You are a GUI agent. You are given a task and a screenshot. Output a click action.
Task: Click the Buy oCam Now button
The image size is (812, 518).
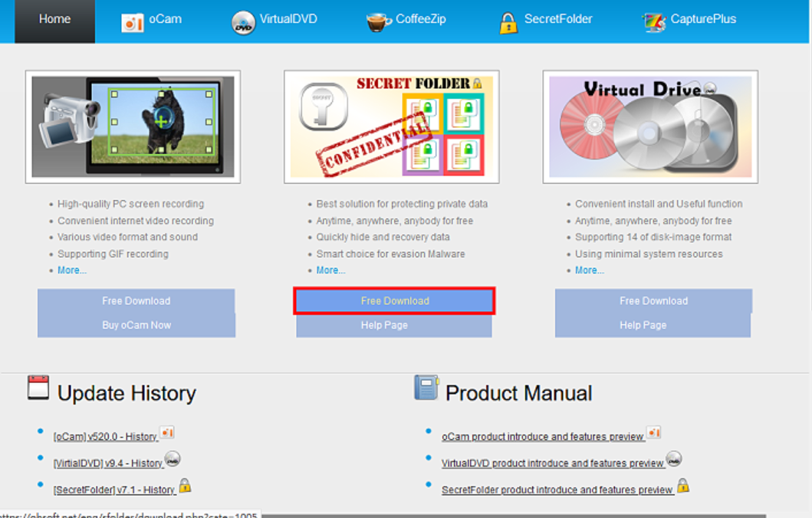tap(136, 325)
